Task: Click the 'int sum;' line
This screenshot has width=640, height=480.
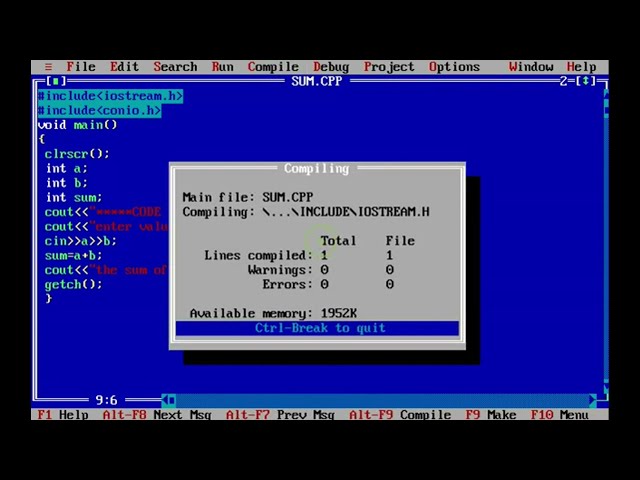Action: (73, 198)
